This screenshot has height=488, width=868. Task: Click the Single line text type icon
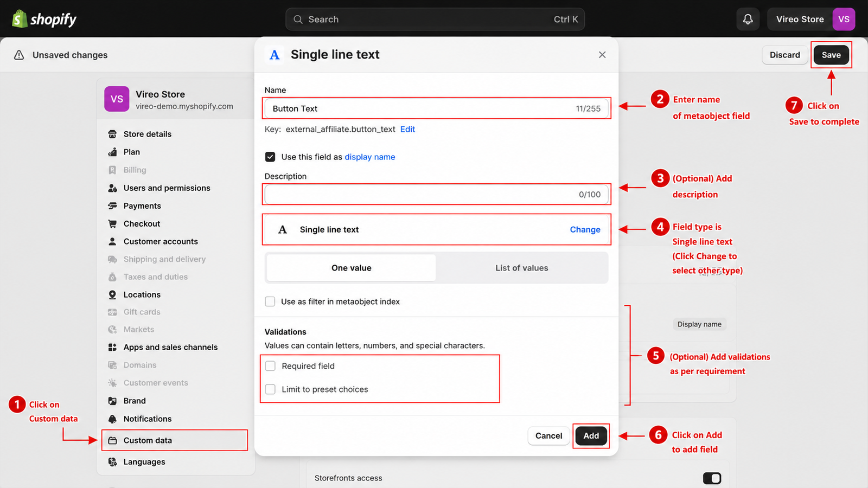[x=283, y=229]
